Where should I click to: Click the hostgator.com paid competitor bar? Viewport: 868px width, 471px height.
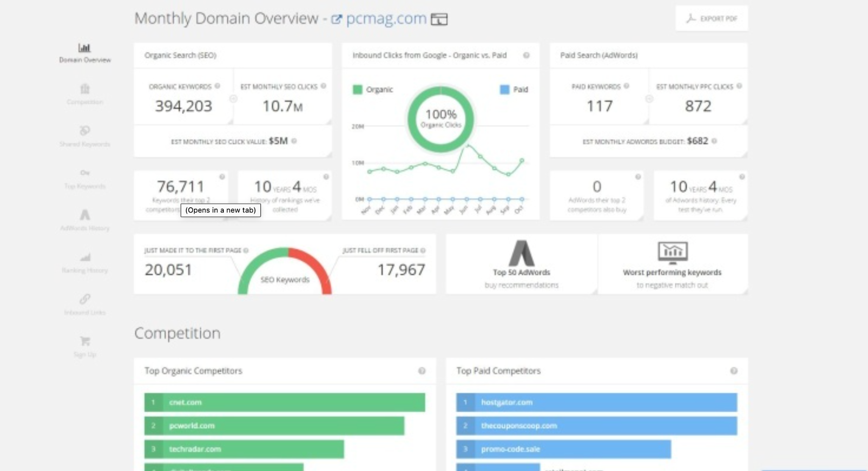(596, 402)
